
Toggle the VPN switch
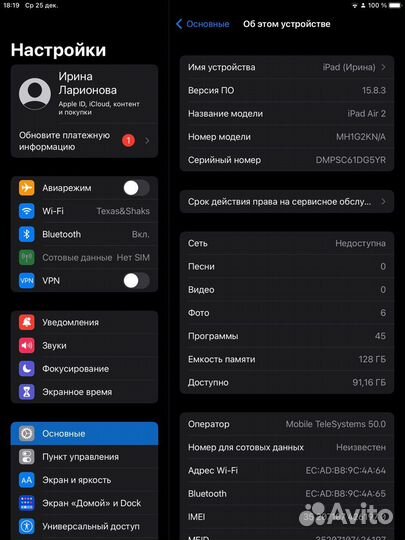point(136,281)
